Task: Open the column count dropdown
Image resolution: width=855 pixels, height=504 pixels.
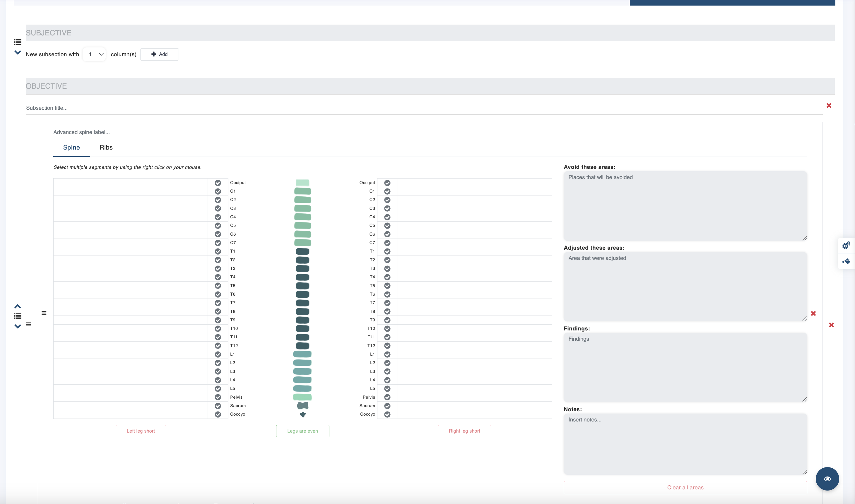Action: coord(95,54)
